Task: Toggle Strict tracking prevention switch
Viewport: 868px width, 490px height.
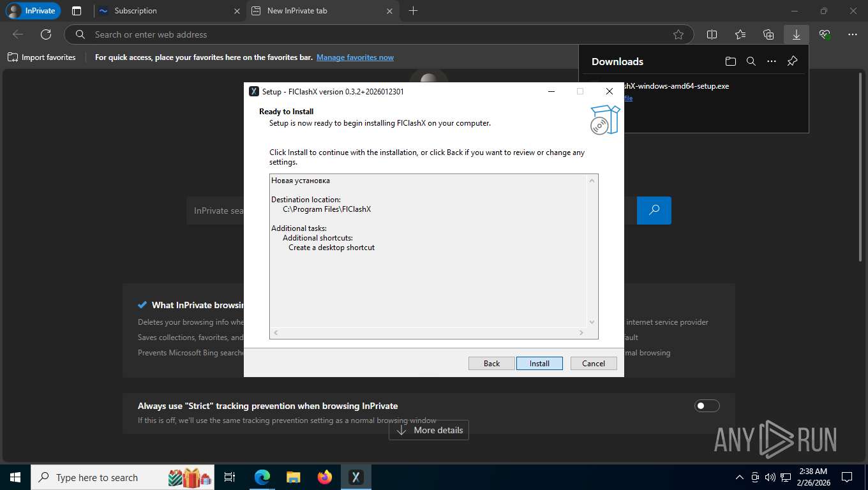Action: [x=707, y=406]
